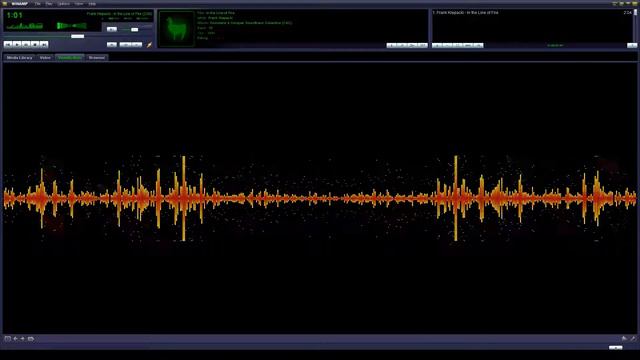This screenshot has width=640, height=360.
Task: Open the Play menu
Action: [49, 4]
